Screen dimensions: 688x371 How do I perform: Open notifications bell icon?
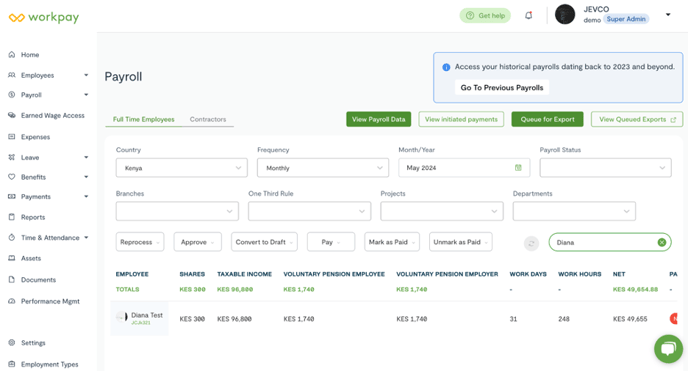(x=529, y=15)
